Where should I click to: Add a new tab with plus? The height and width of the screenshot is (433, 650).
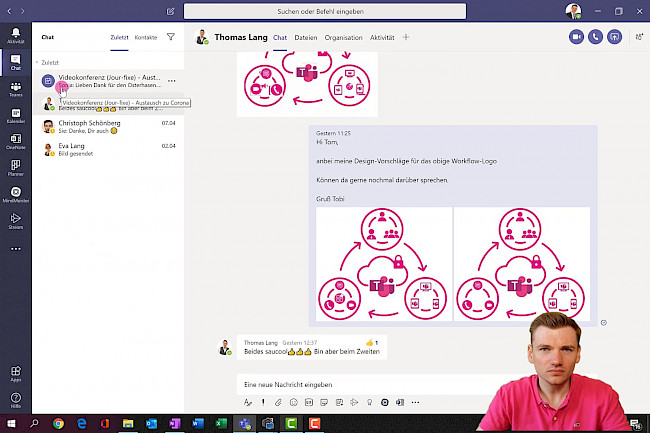point(406,37)
